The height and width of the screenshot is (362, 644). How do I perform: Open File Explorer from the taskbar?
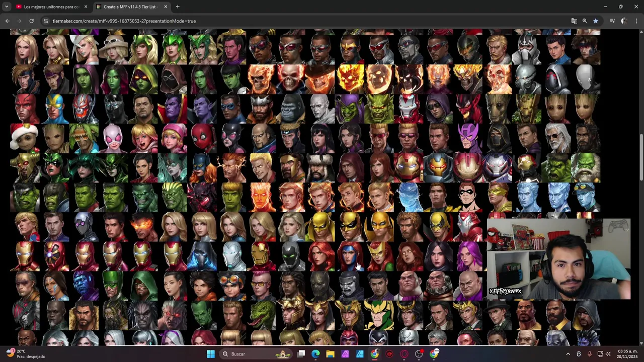(x=330, y=354)
